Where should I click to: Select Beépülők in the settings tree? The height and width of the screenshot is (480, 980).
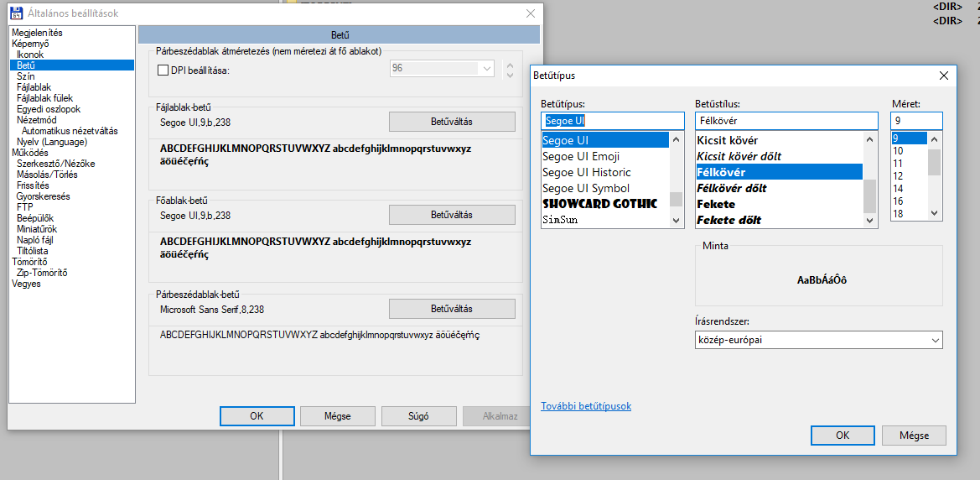click(35, 218)
